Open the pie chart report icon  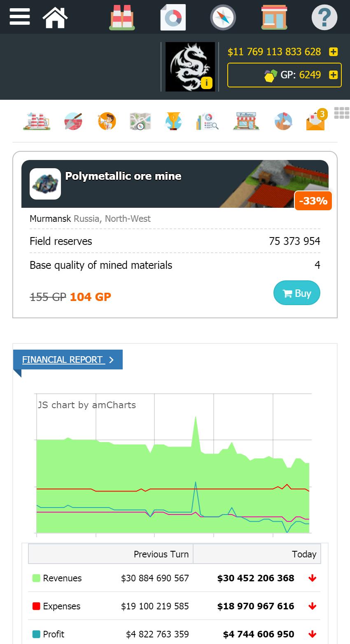(173, 17)
